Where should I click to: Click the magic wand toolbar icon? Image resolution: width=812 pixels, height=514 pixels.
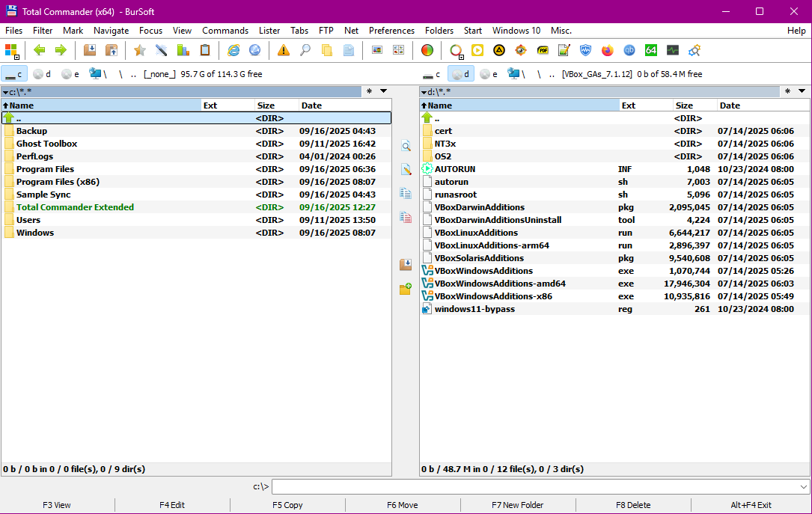161,50
